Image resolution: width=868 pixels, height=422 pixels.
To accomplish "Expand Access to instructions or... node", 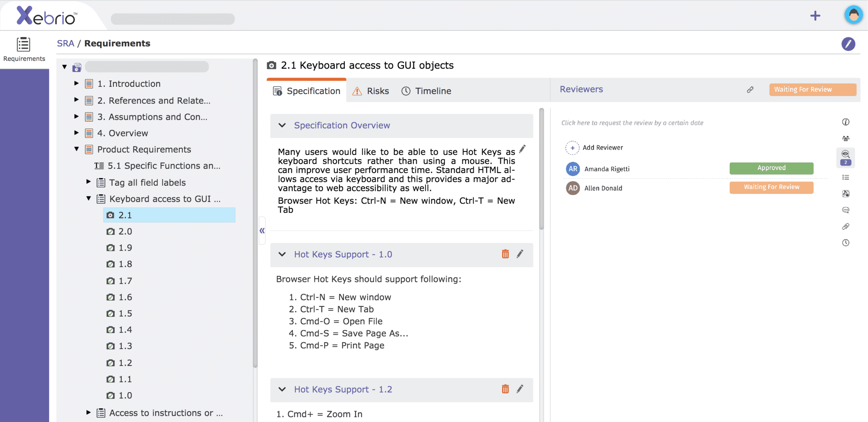I will (x=88, y=413).
